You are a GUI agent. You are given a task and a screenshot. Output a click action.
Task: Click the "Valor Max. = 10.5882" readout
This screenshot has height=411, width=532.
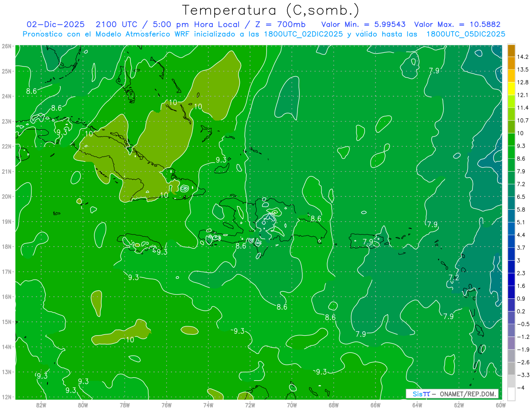(457, 24)
